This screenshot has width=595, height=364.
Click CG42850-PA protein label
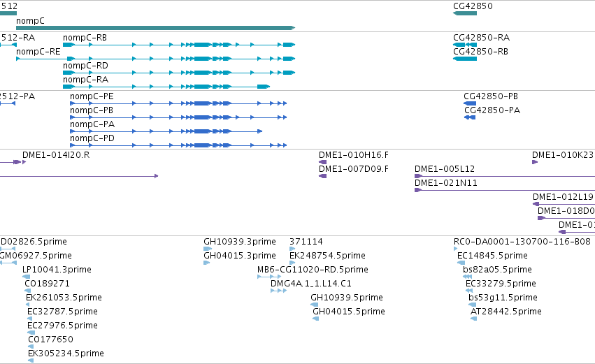[492, 110]
